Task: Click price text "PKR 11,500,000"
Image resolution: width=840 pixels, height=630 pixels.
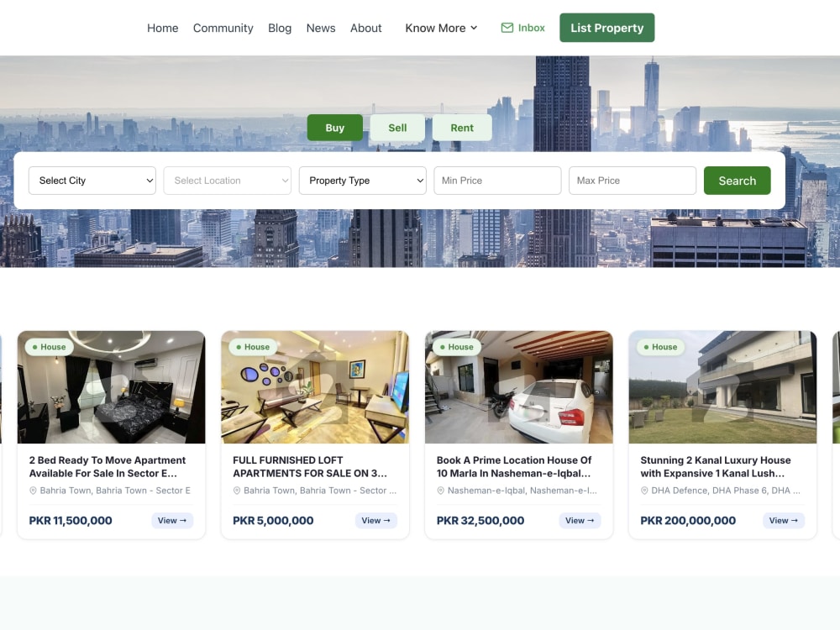Action: [x=71, y=521]
